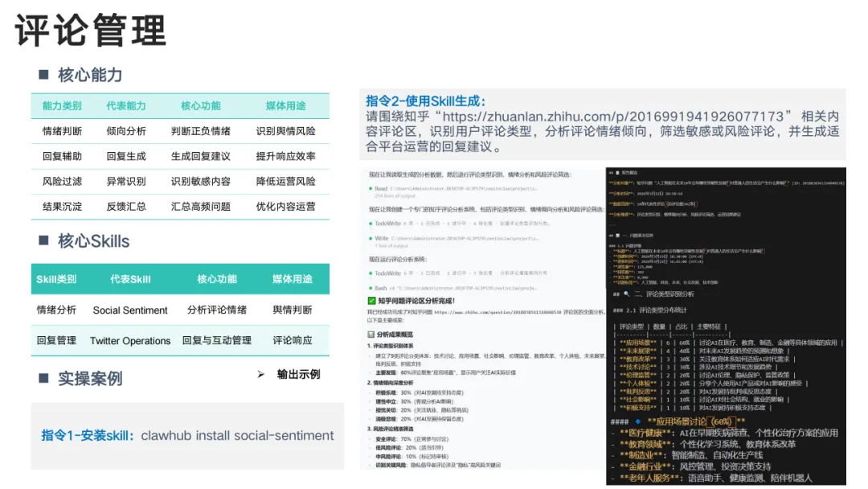Click the 回复生成 cell
868x489 pixels.
pyautogui.click(x=126, y=156)
